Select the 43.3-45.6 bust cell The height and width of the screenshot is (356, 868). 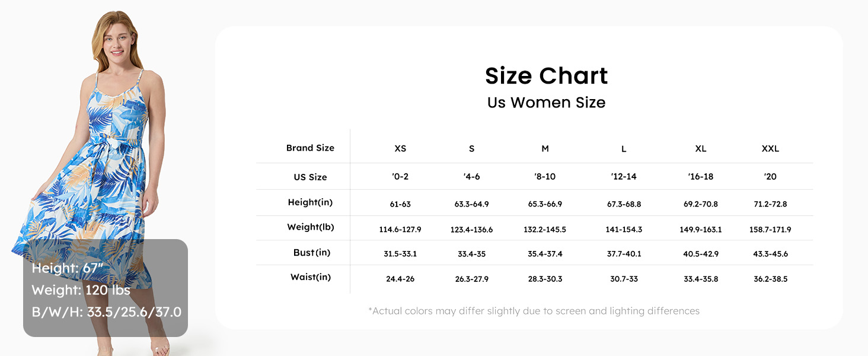coord(770,254)
